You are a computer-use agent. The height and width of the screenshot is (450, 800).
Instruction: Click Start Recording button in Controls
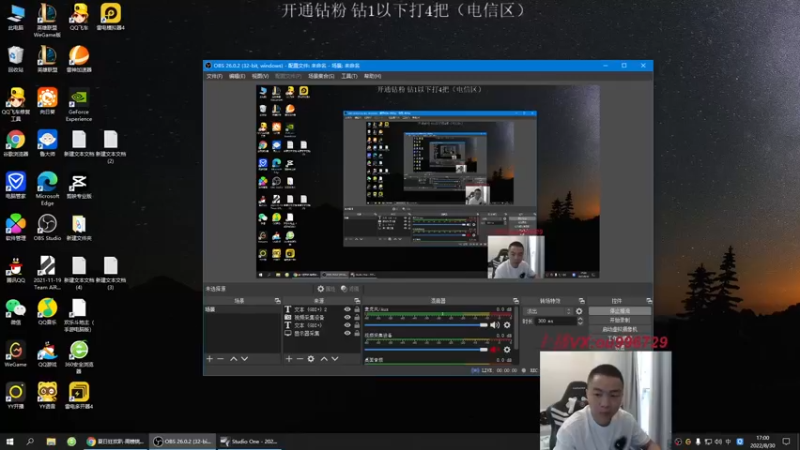point(619,320)
